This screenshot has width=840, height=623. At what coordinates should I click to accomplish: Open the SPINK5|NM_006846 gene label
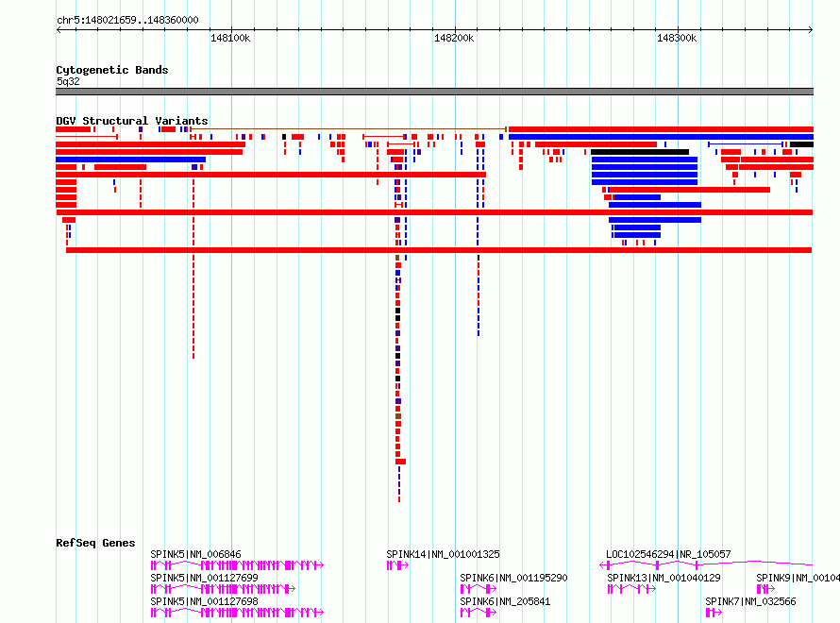coord(195,554)
